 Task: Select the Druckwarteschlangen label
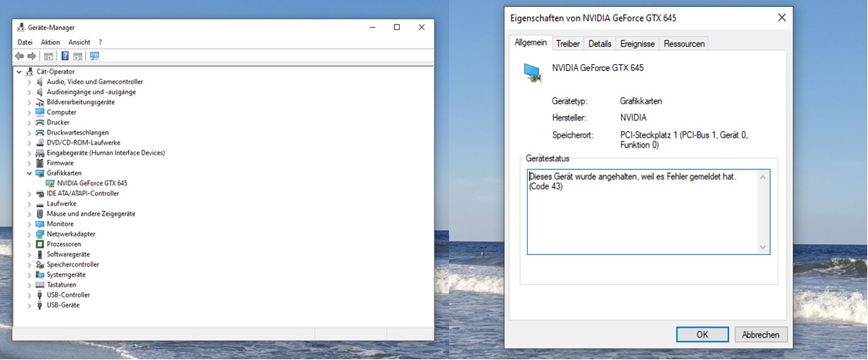[77, 132]
